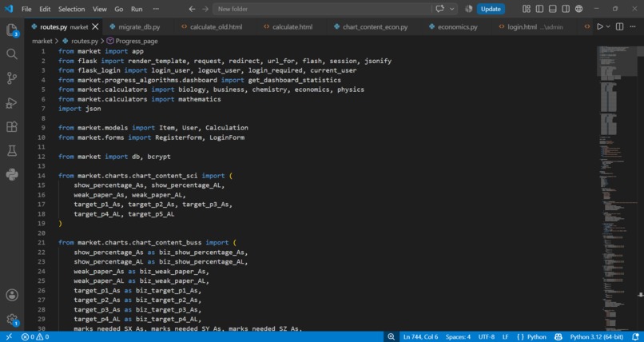Screen dimensions: 644x342
Task: Open the Source Control view
Action: click(x=12, y=78)
